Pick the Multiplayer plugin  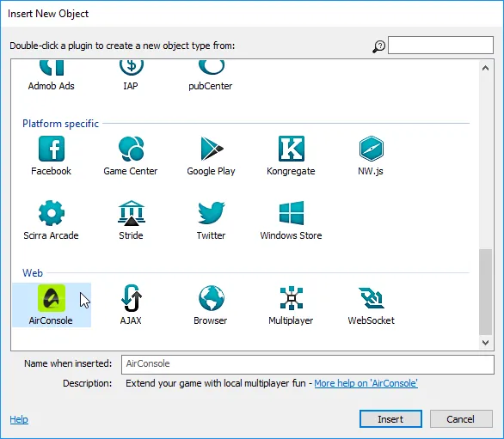(x=291, y=305)
